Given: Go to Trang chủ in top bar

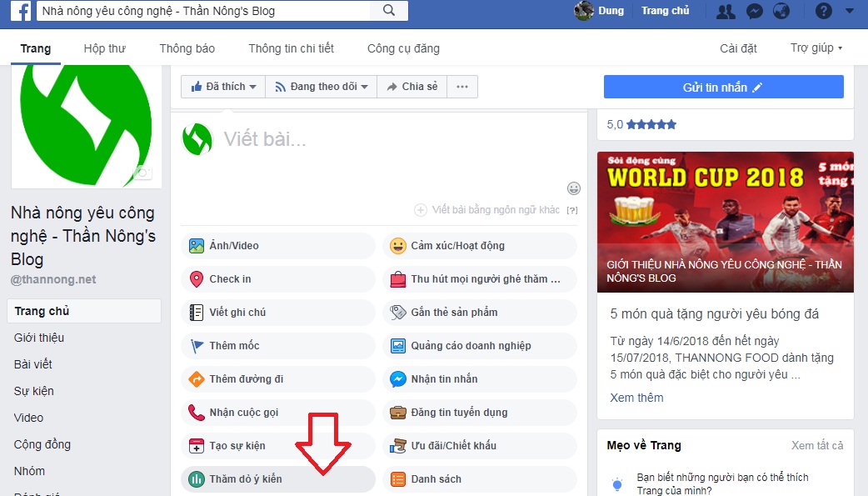Looking at the screenshot, I should click(666, 11).
